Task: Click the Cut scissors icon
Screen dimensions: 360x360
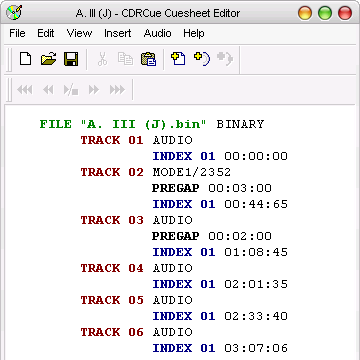Action: 102,59
